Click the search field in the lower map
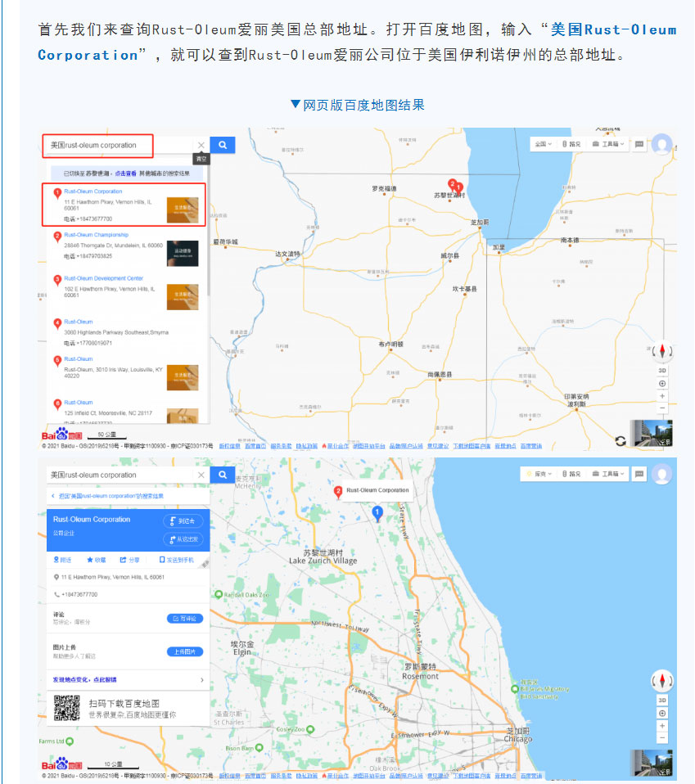The height and width of the screenshot is (784, 695). pos(120,475)
